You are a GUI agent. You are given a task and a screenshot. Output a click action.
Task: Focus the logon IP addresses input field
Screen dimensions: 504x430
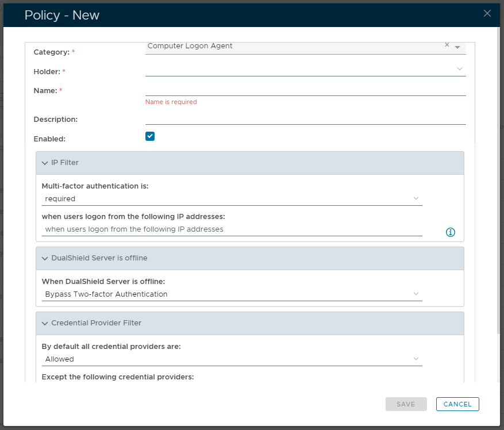click(x=232, y=229)
